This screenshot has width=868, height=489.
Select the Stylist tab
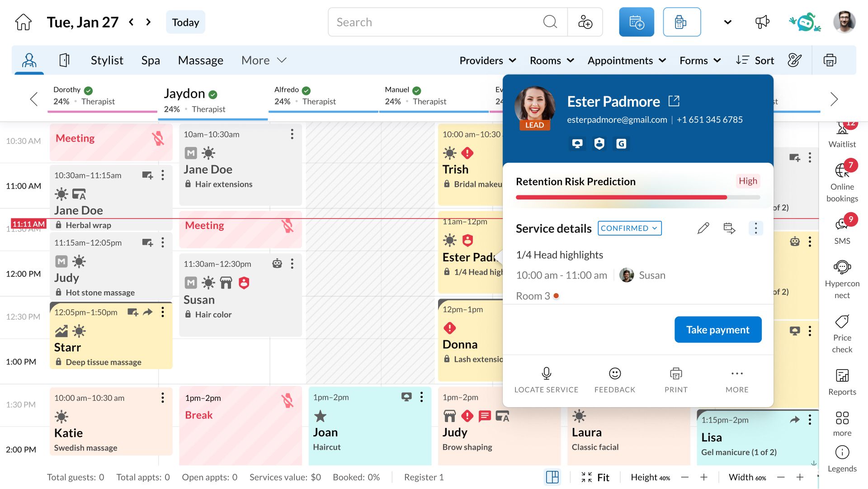(x=107, y=61)
